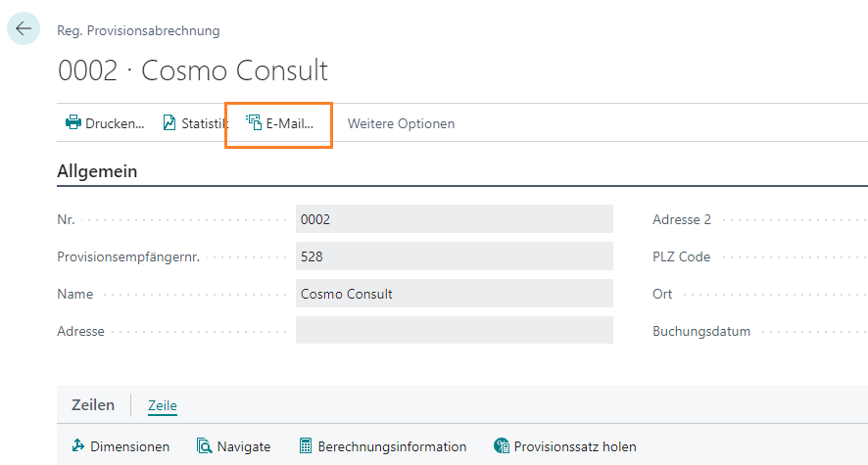The height and width of the screenshot is (465, 868).
Task: Click the Navigate magnifier icon
Action: click(204, 446)
